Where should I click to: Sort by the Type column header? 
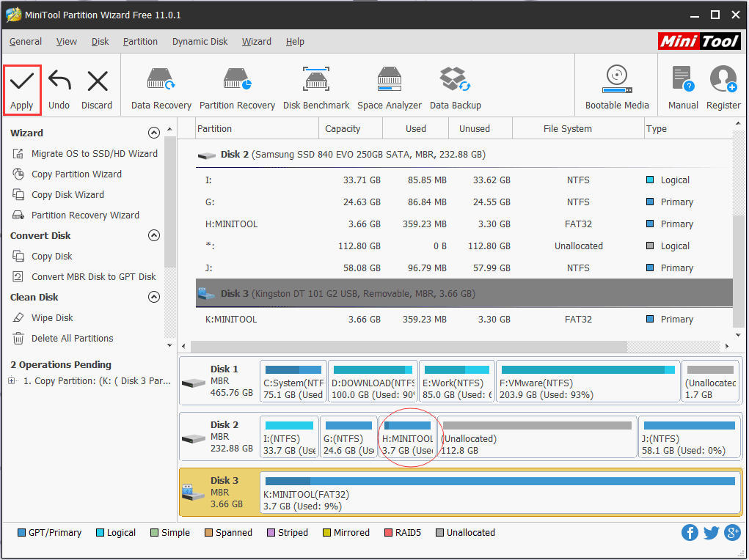coord(688,129)
